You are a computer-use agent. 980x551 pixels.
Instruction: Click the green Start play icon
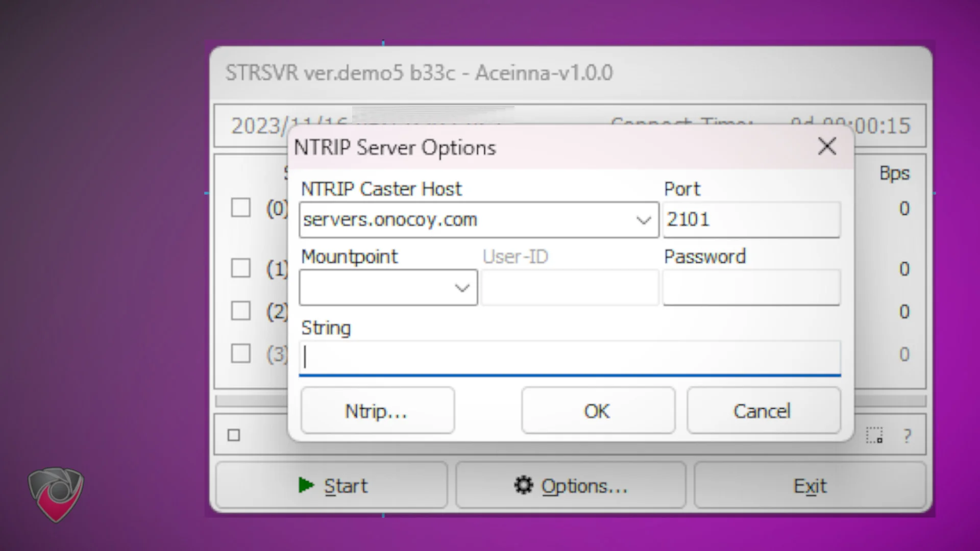(306, 485)
